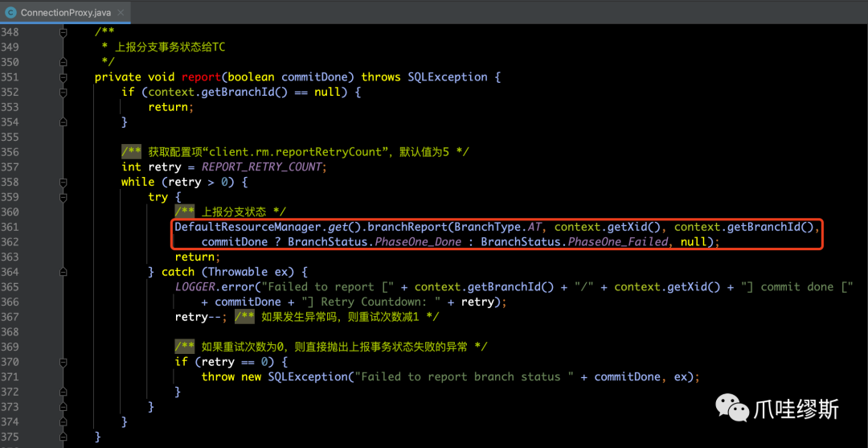Click line number 365 in the gutter
This screenshot has width=868, height=448.
click(10, 287)
